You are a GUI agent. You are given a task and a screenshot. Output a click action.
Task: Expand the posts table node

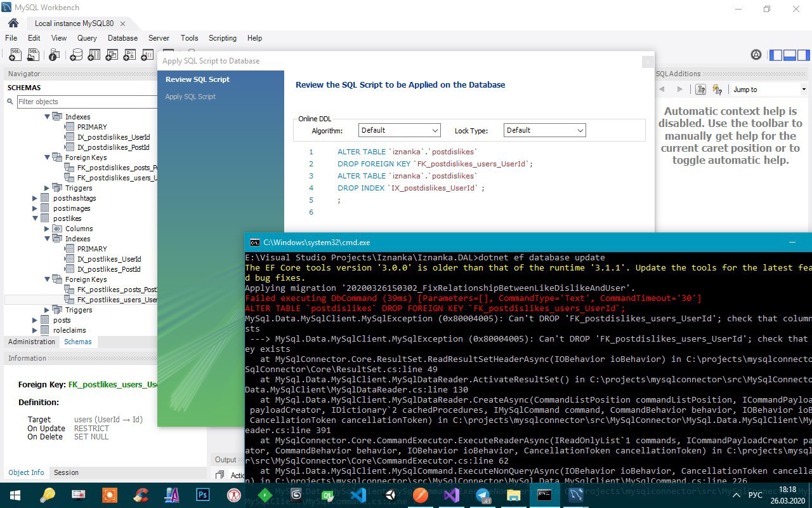(x=35, y=320)
